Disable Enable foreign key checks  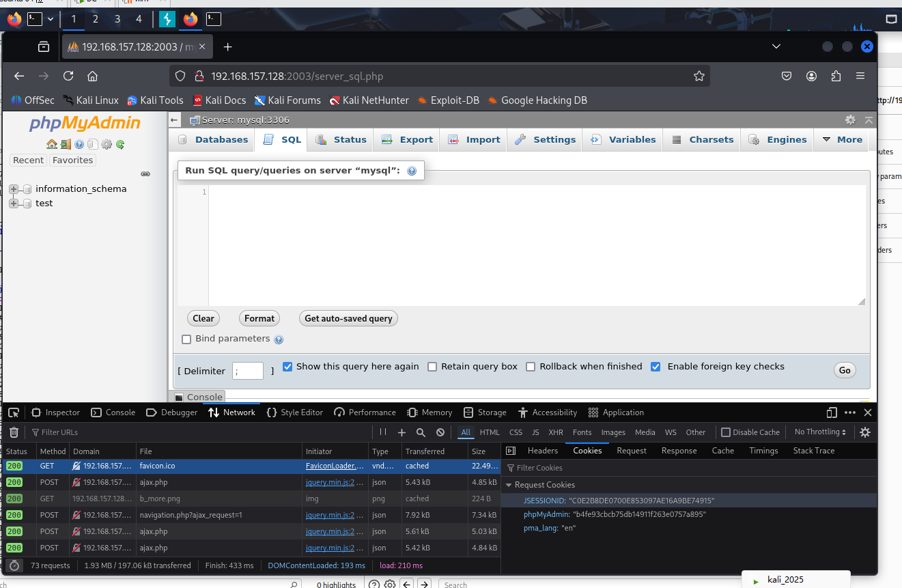(656, 367)
